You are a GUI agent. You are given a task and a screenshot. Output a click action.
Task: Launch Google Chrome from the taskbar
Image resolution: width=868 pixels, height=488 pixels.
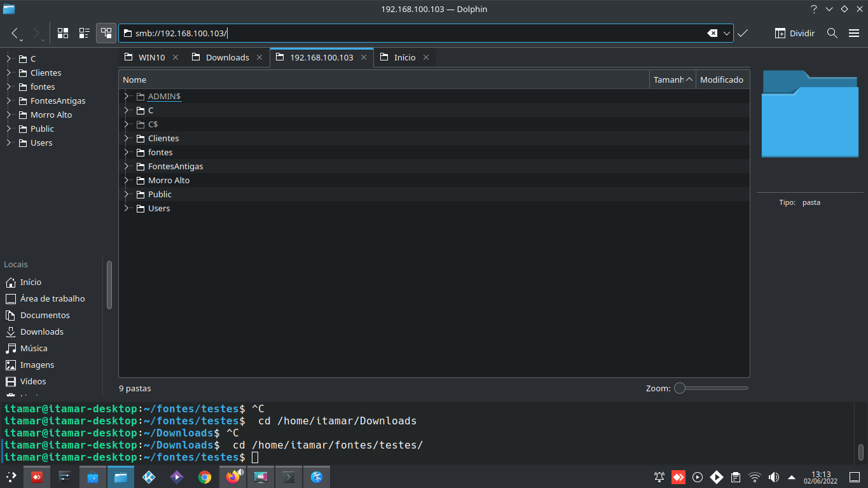pyautogui.click(x=204, y=477)
